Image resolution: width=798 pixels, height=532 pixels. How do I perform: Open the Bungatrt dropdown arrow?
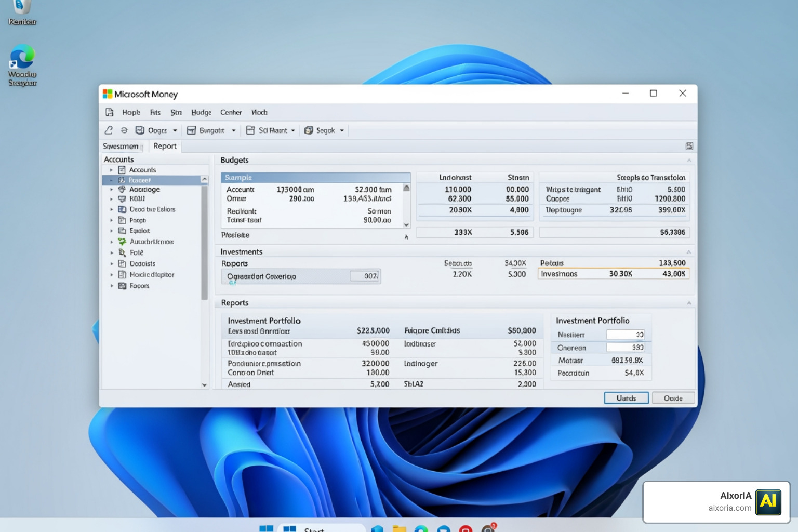(x=234, y=131)
